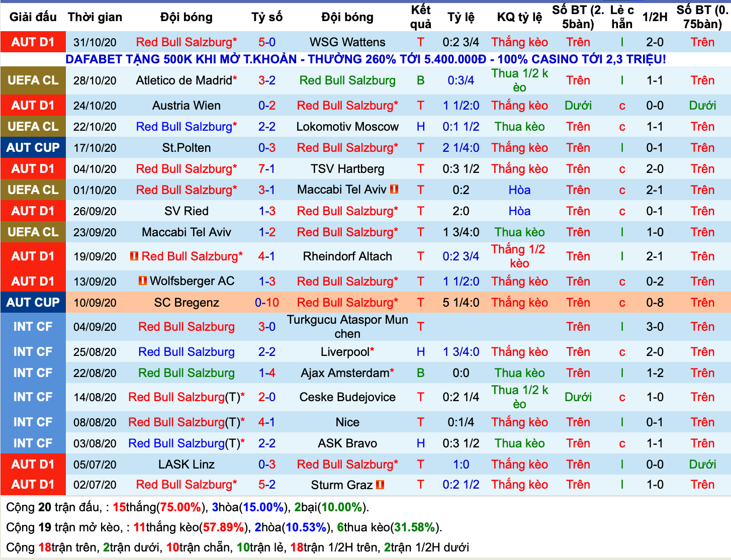Click INT CF league badge for 25/08/20 match

point(33,352)
